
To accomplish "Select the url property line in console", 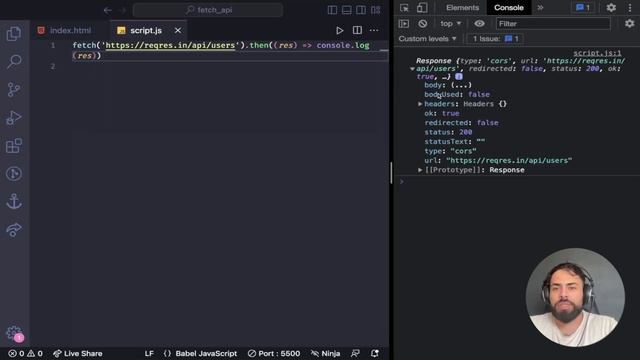I will point(498,160).
